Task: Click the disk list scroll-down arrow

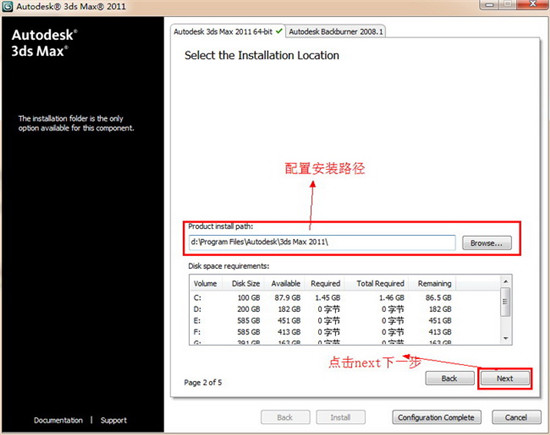Action: pos(505,338)
